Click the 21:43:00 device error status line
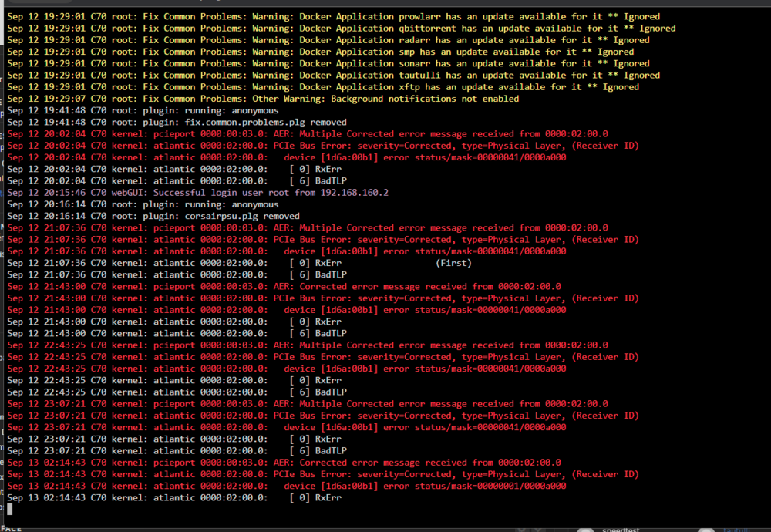 [287, 310]
